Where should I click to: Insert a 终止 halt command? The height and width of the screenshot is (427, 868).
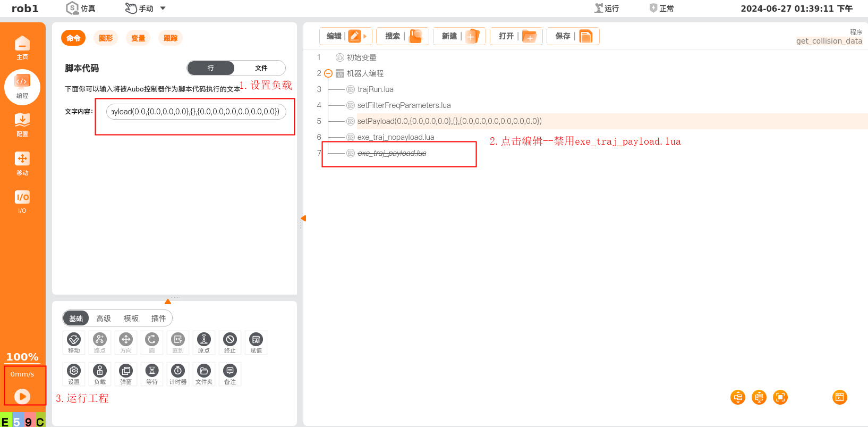coord(230,342)
